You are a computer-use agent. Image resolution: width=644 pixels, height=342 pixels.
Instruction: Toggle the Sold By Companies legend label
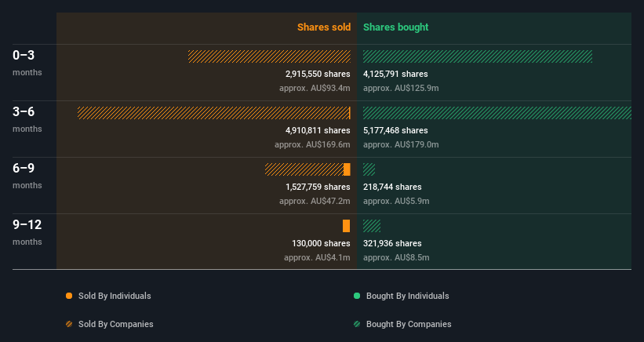click(116, 324)
